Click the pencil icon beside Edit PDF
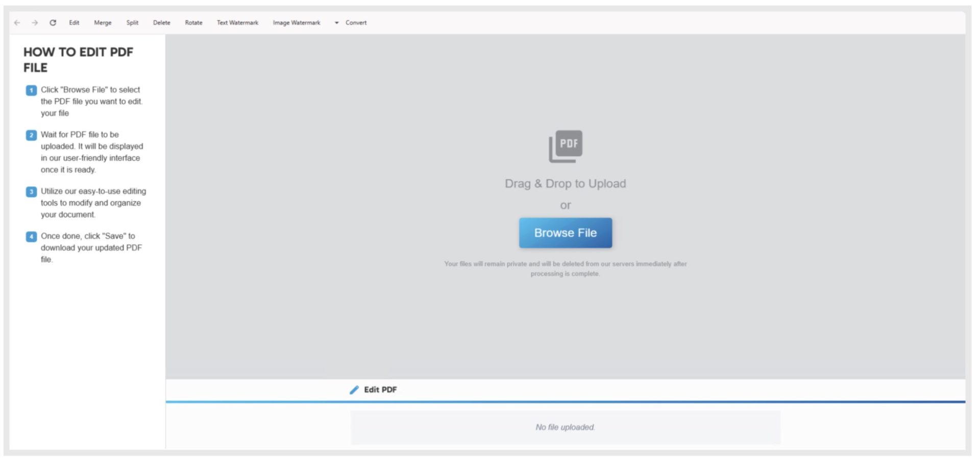Viewport: 980px width, 461px height. click(x=354, y=390)
